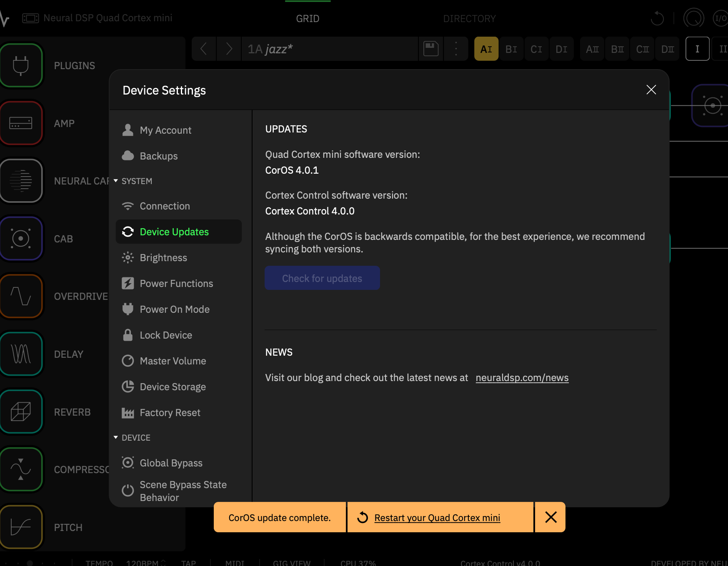728x566 pixels.
Task: Open Scene Bypass State Behavior settings
Action: point(179,491)
